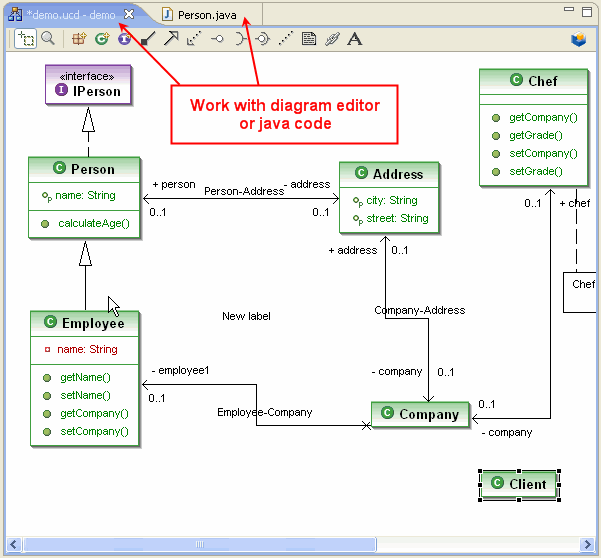Select the association line tool
The width and height of the screenshot is (601, 558).
(148, 39)
